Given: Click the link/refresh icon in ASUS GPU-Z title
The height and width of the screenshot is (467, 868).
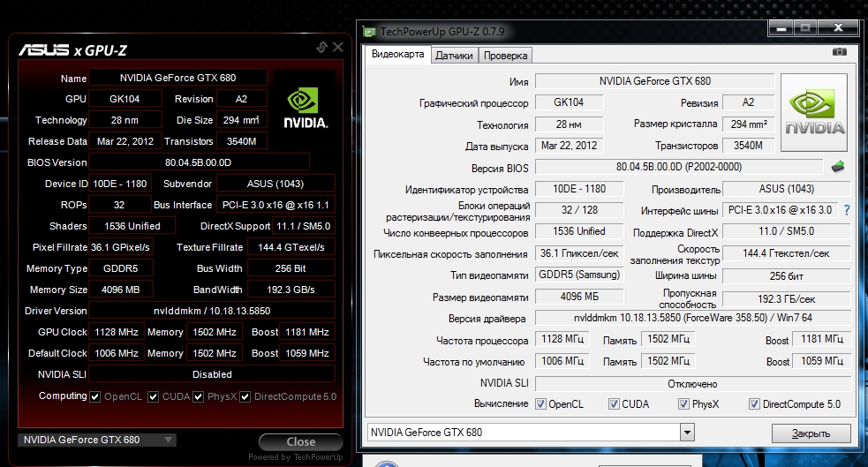Looking at the screenshot, I should click(321, 48).
